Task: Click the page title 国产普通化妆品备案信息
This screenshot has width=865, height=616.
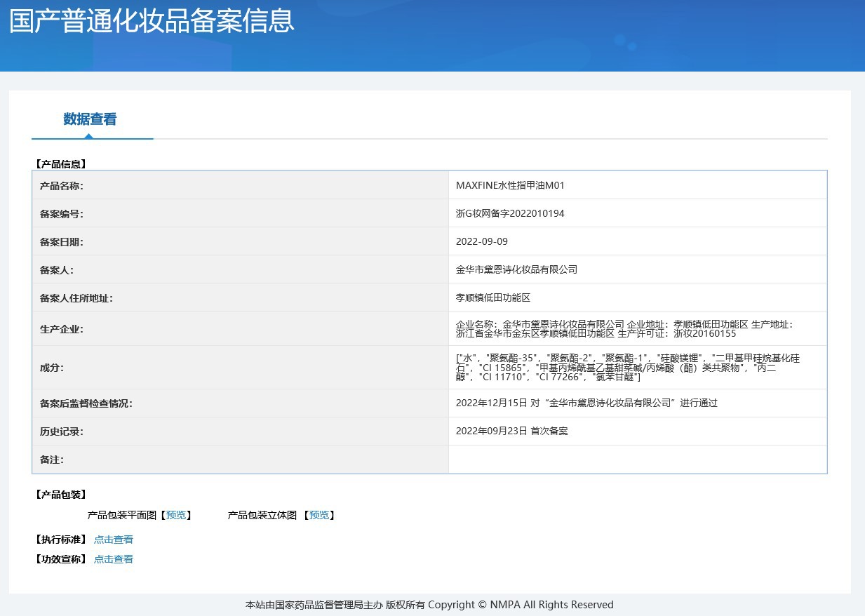Action: click(152, 20)
